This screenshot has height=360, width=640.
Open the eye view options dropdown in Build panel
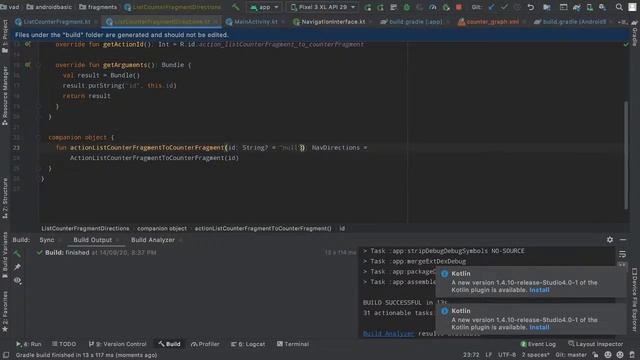click(x=17, y=281)
